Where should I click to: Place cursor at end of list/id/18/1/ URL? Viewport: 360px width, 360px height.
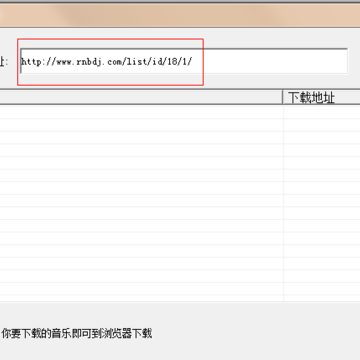[x=193, y=62]
